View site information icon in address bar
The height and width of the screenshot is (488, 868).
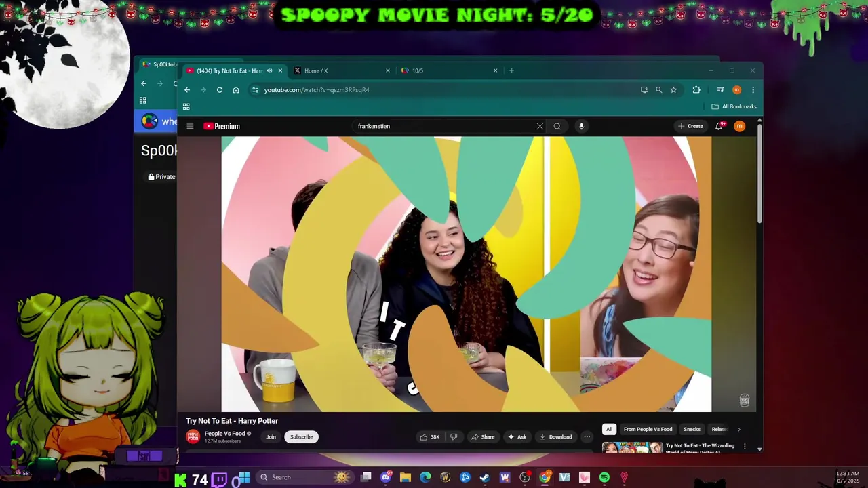[255, 89]
